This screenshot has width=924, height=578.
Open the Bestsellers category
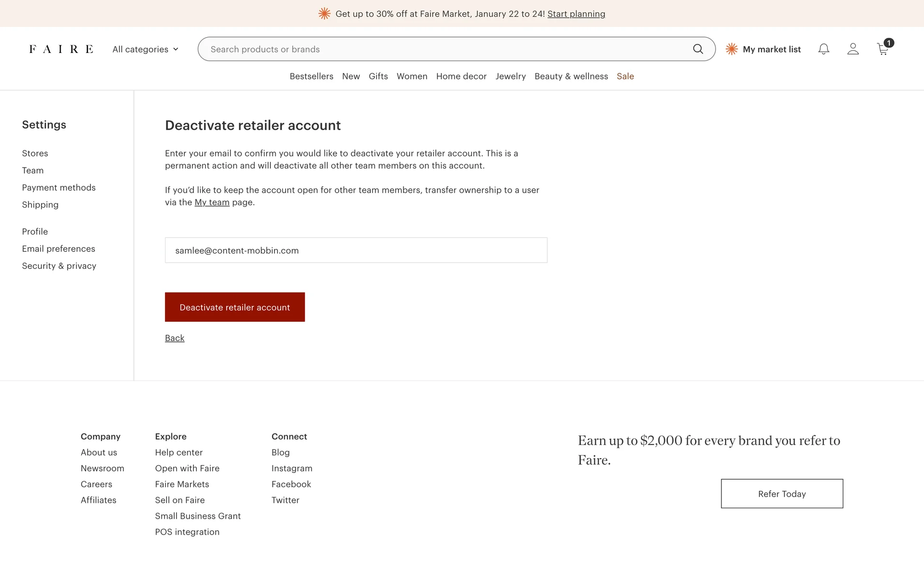[311, 76]
